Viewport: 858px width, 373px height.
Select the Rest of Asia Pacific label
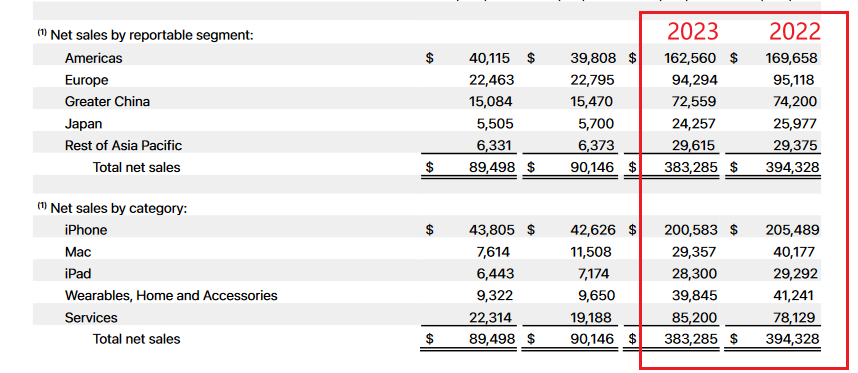click(x=123, y=145)
